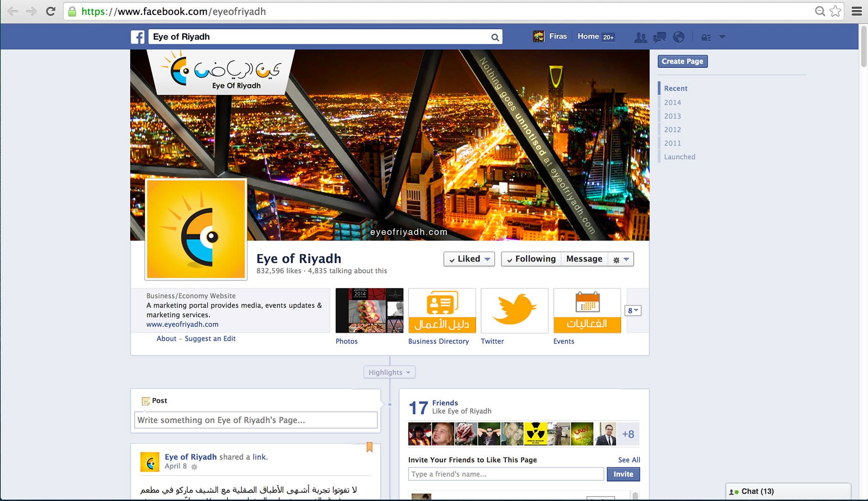Click Photos label link
868x501 pixels.
click(346, 342)
